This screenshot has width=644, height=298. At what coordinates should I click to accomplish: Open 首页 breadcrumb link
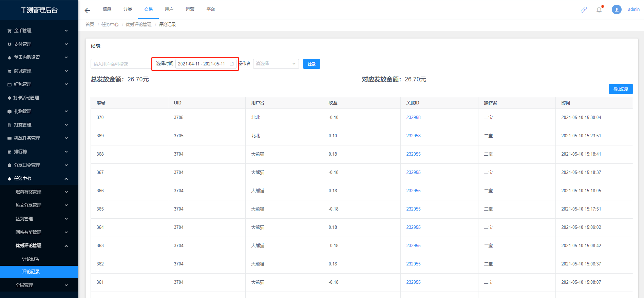pyautogui.click(x=90, y=24)
